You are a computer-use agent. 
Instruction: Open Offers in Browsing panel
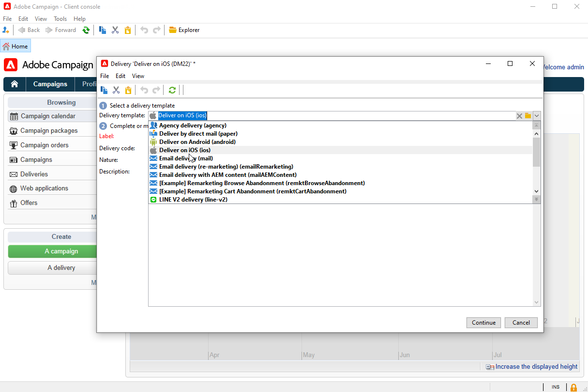coord(52,203)
